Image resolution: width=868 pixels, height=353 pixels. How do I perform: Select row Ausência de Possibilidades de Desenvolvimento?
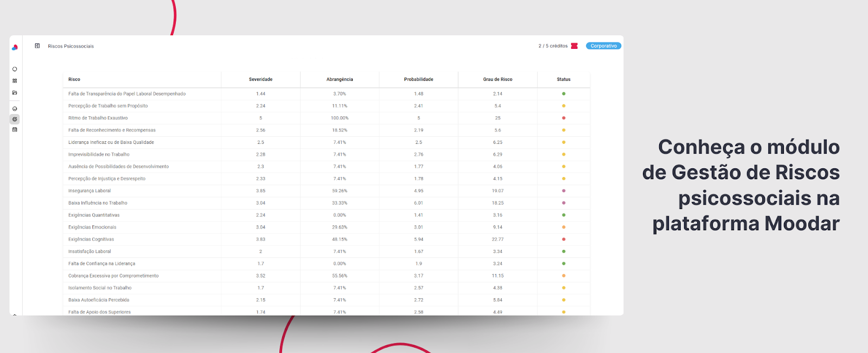[327, 167]
